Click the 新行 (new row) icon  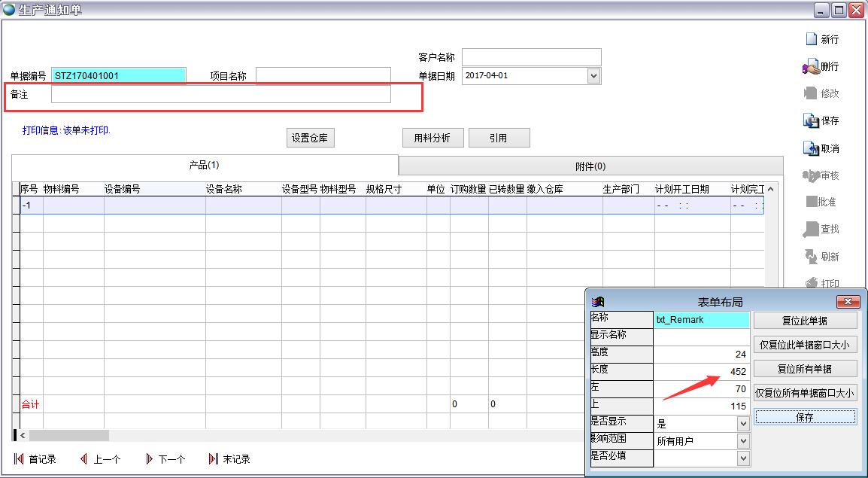pyautogui.click(x=811, y=39)
